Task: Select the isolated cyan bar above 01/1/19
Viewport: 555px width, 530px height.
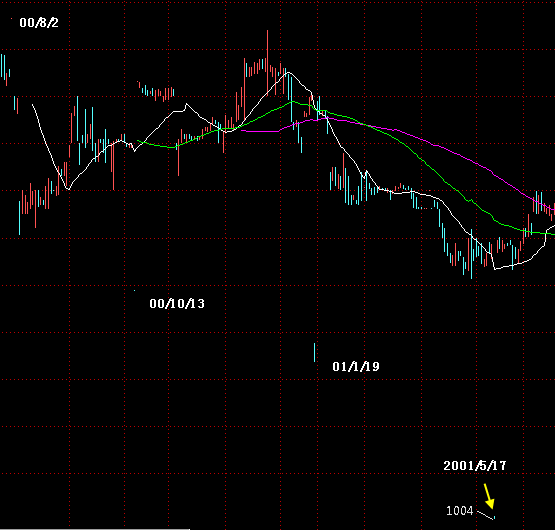Action: [x=314, y=352]
